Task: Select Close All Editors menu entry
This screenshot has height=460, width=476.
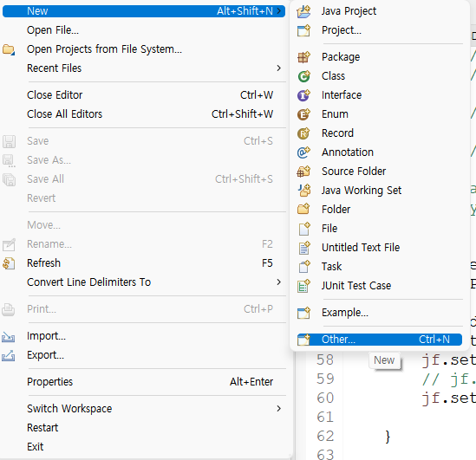Action: 144,114
